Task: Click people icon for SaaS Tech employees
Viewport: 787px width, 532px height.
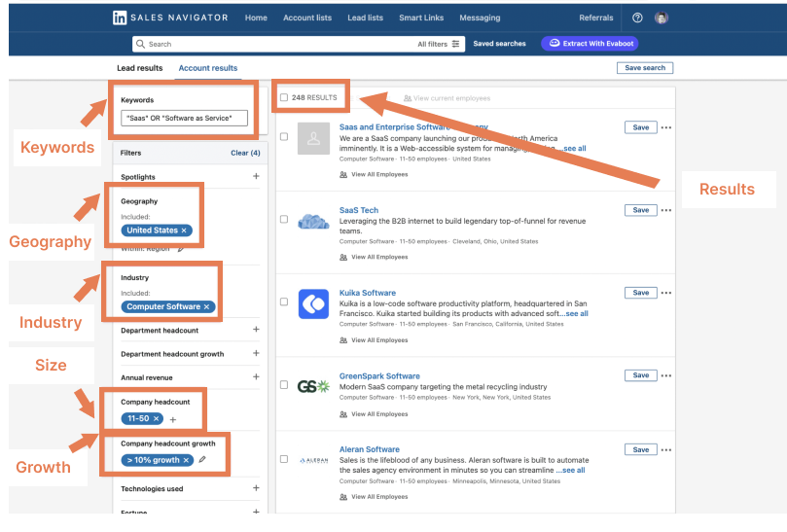Action: click(x=343, y=257)
